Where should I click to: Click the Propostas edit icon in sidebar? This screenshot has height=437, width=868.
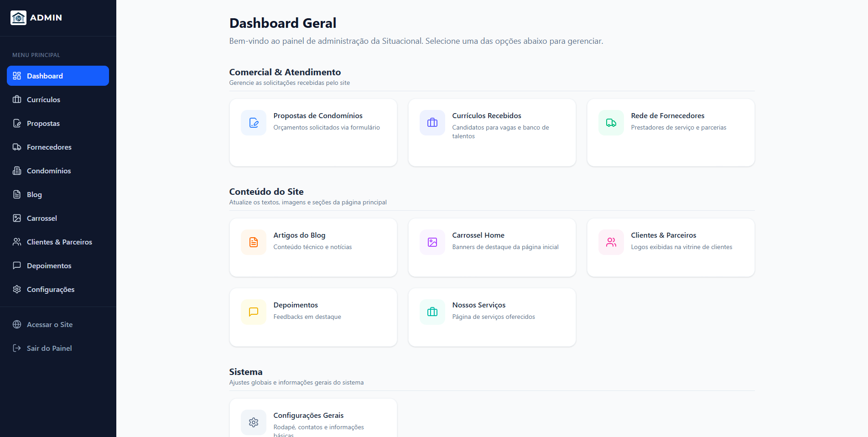point(17,123)
